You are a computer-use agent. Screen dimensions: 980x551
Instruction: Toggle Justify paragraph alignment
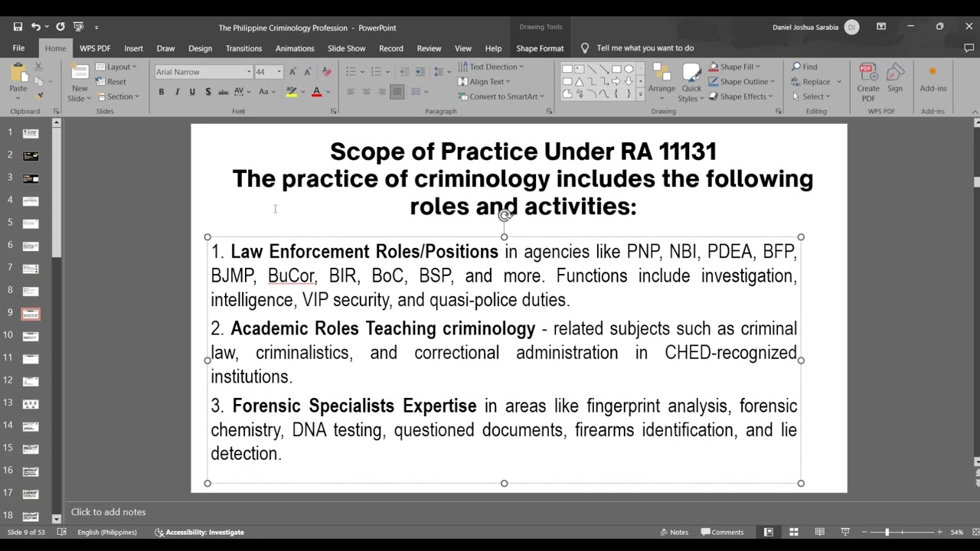[397, 92]
